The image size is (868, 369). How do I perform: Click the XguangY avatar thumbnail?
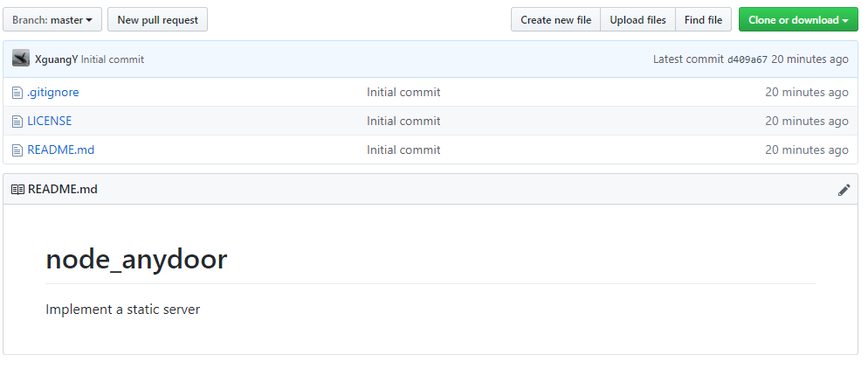coord(21,59)
